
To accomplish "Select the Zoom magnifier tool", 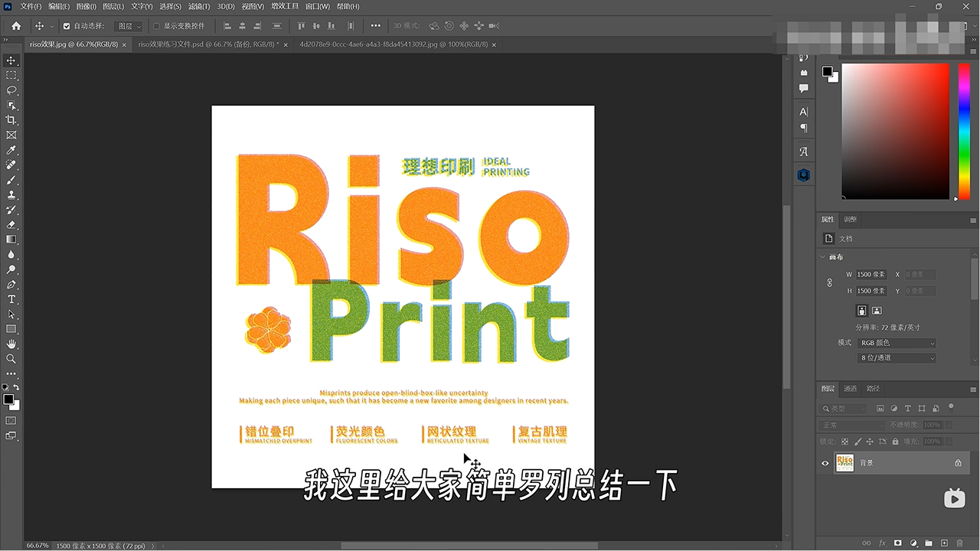I will tap(11, 358).
